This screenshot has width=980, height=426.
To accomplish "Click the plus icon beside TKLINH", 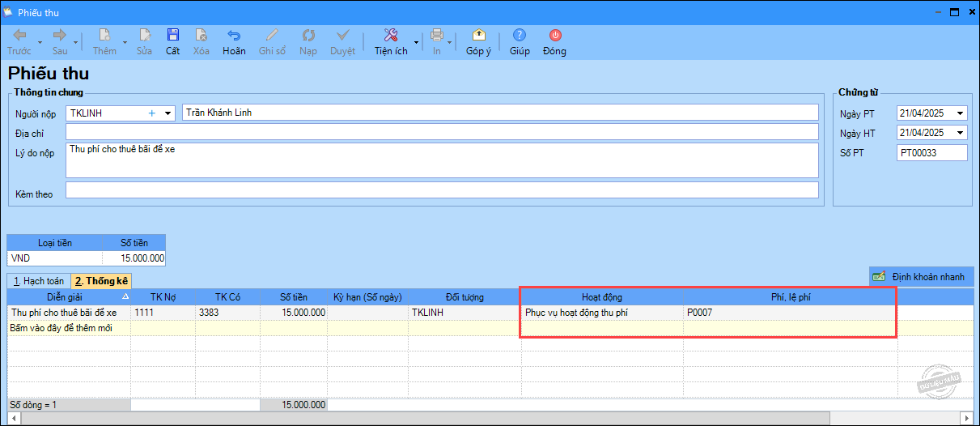I will pyautogui.click(x=151, y=113).
